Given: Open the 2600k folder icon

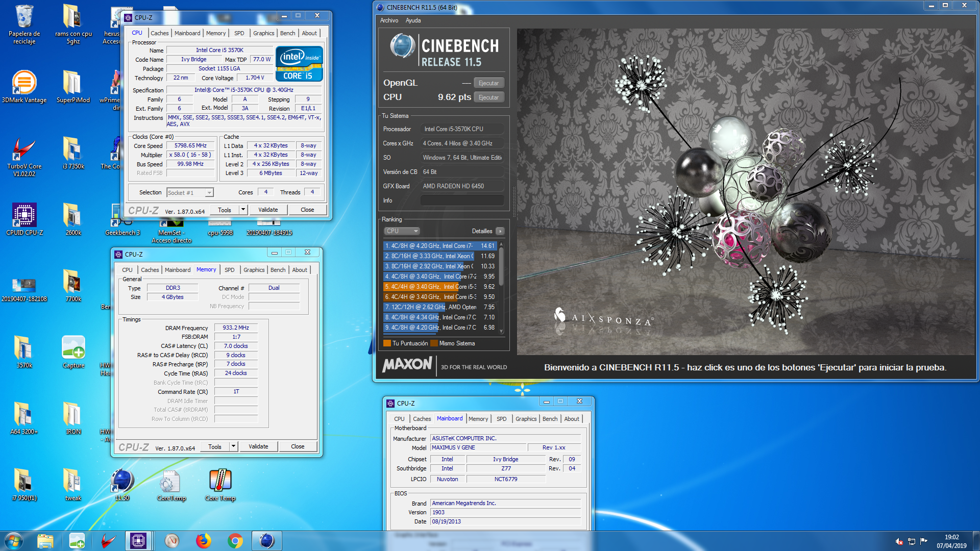Looking at the screenshot, I should (x=73, y=219).
